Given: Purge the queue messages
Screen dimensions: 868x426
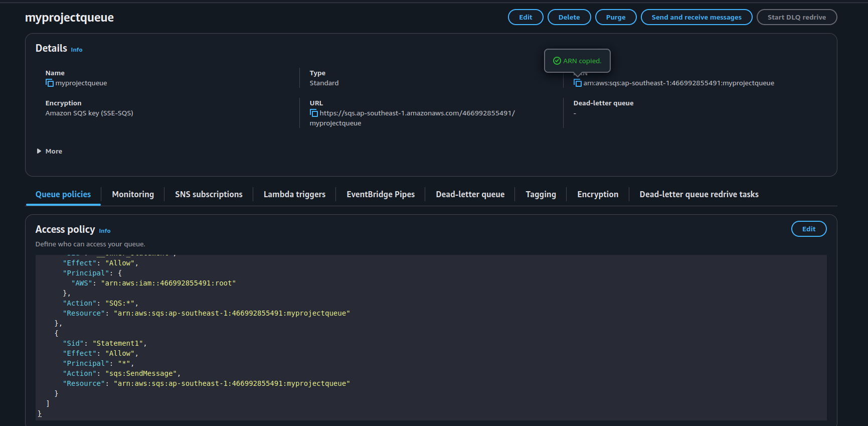Looking at the screenshot, I should click(615, 17).
